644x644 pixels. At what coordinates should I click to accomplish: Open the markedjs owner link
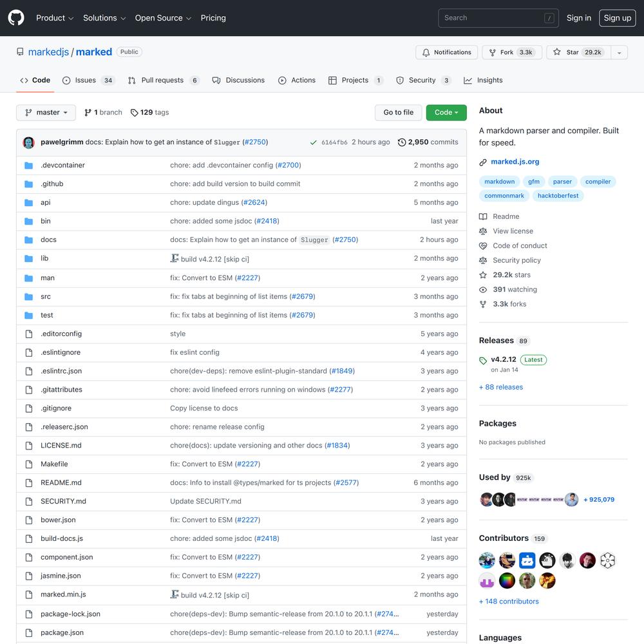click(x=48, y=52)
